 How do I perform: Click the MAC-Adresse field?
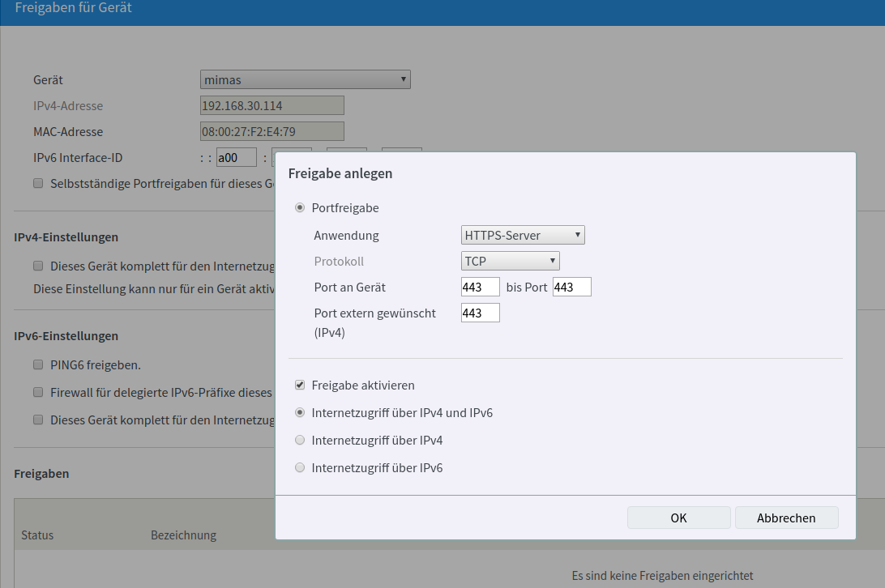(x=271, y=131)
